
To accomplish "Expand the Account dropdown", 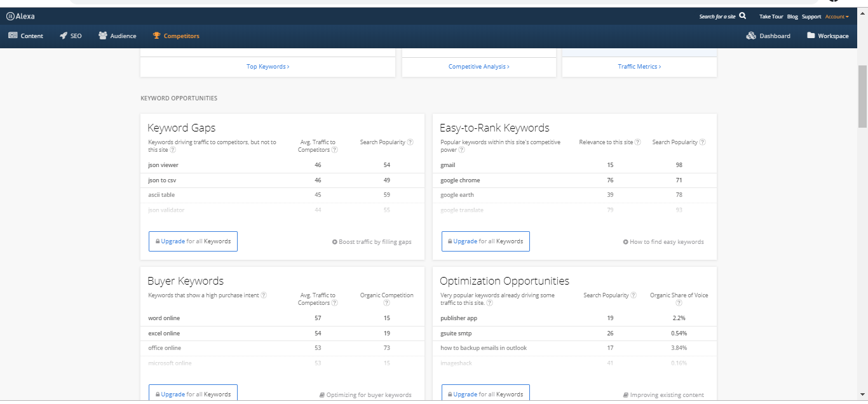I will 837,17.
